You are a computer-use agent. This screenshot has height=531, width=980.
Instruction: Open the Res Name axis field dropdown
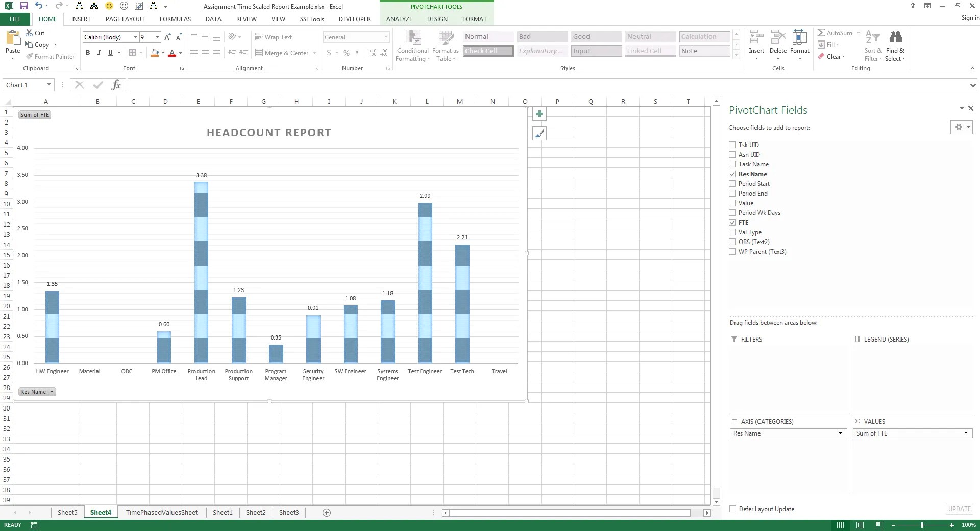(x=840, y=433)
